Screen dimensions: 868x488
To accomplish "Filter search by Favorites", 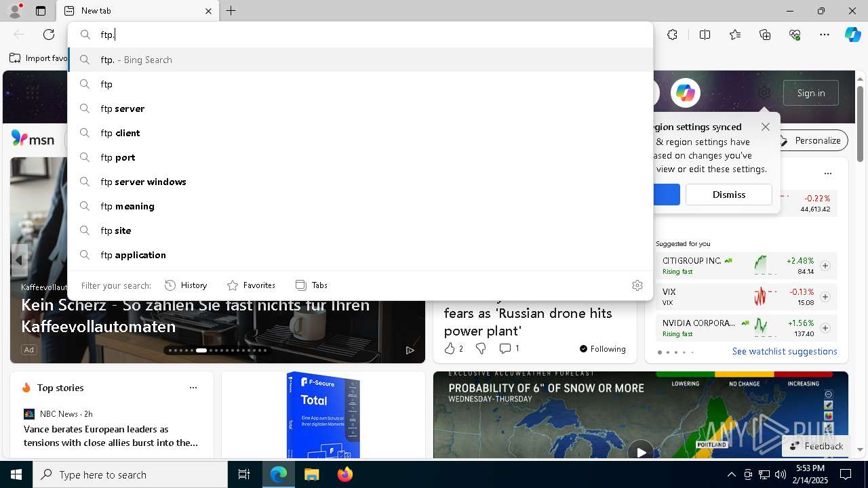I will [x=251, y=285].
